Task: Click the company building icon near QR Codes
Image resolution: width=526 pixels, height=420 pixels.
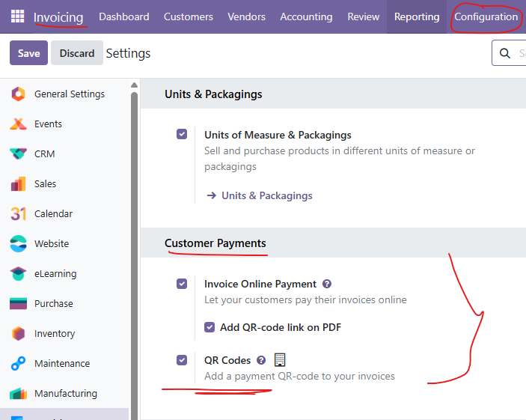Action: [x=280, y=360]
